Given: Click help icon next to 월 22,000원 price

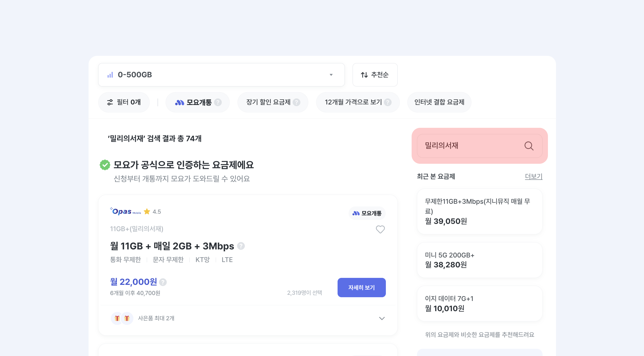Looking at the screenshot, I should click(163, 282).
